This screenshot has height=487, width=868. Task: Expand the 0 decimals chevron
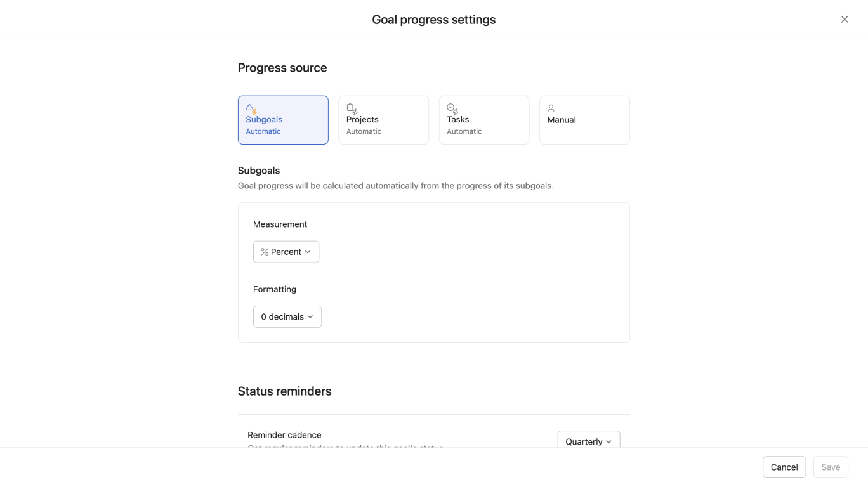point(310,316)
